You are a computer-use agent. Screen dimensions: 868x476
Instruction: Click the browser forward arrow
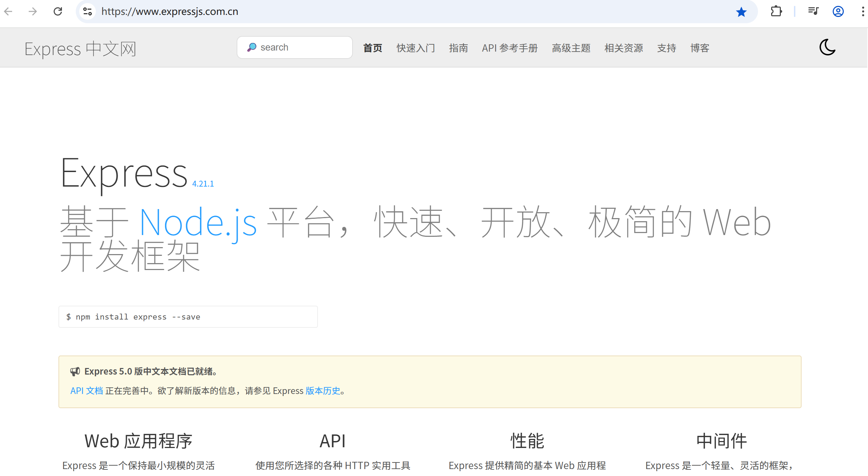click(x=33, y=11)
